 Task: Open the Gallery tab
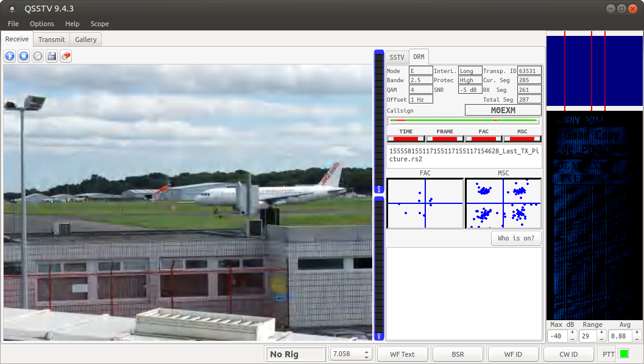(86, 40)
